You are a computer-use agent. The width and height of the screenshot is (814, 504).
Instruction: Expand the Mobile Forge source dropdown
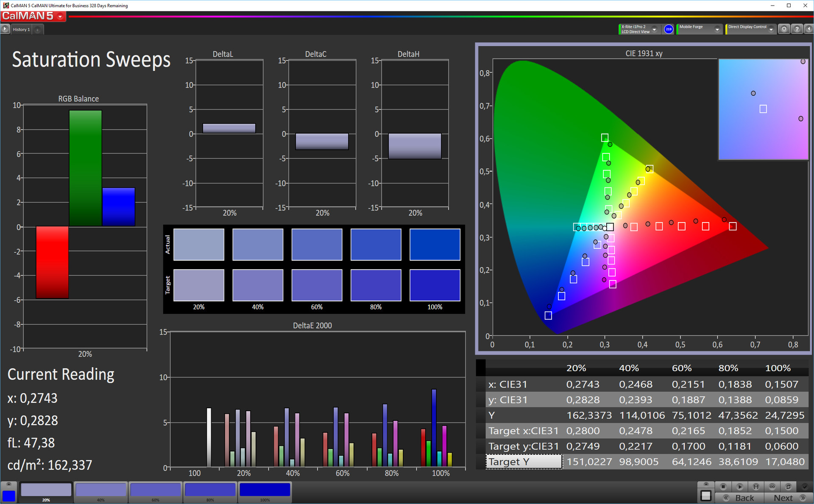pyautogui.click(x=717, y=29)
